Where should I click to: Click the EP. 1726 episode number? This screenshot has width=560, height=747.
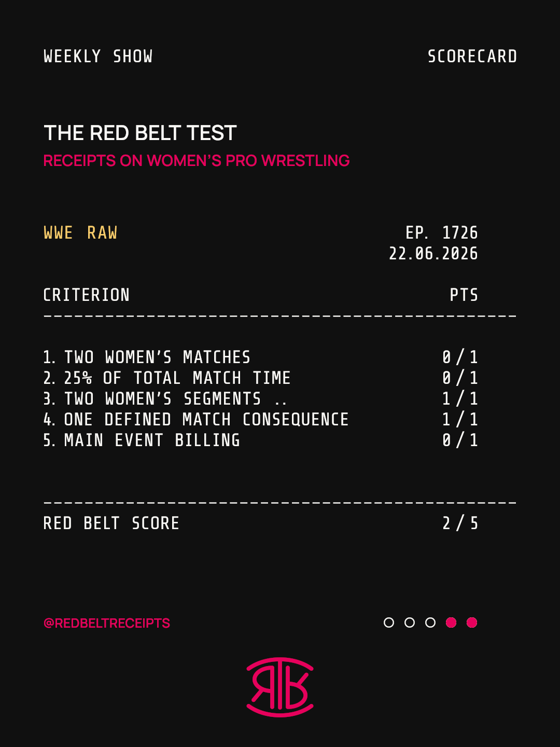pyautogui.click(x=441, y=233)
